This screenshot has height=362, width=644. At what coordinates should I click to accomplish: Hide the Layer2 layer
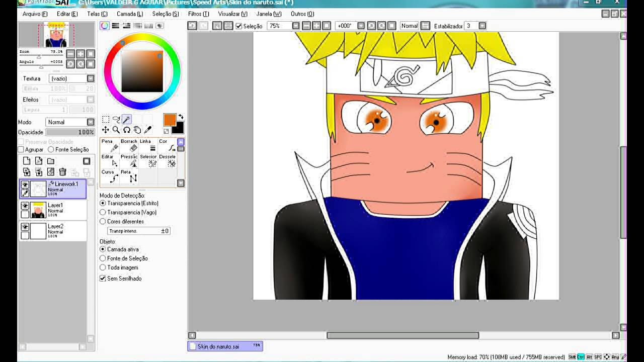25,227
